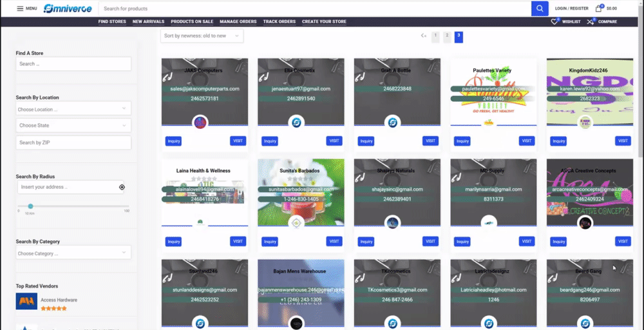The height and width of the screenshot is (330, 644).
Task: Click the Search by ZIP field
Action: (x=73, y=142)
